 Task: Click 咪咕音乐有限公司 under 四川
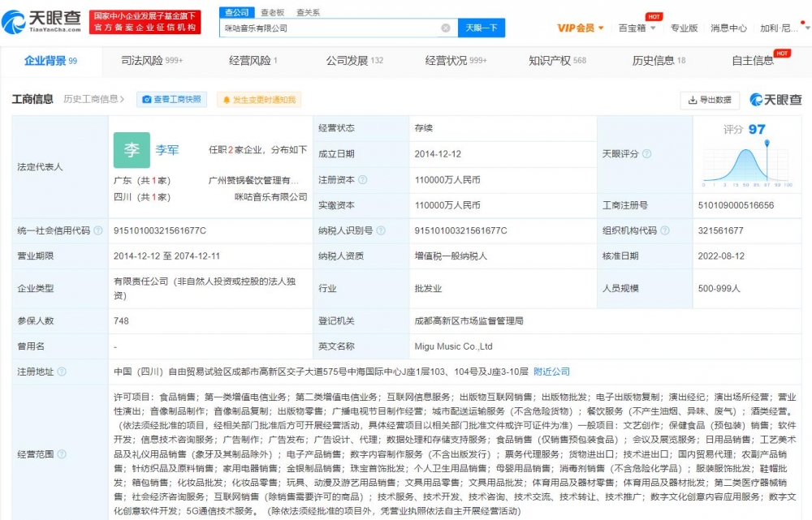point(271,197)
